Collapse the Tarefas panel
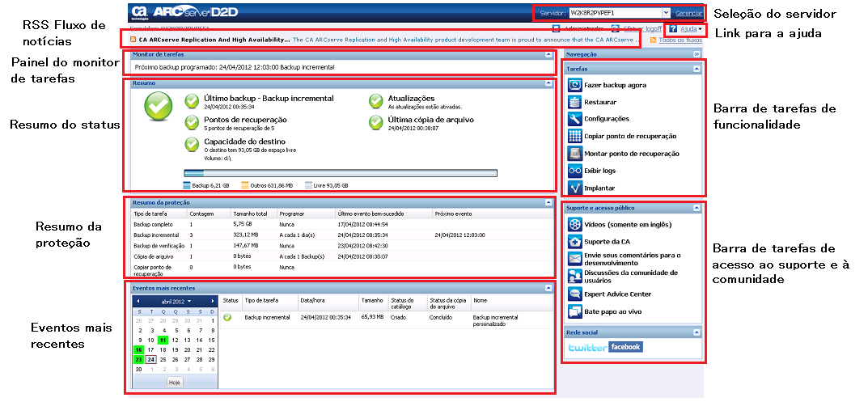The width and height of the screenshot is (868, 402). click(x=696, y=70)
